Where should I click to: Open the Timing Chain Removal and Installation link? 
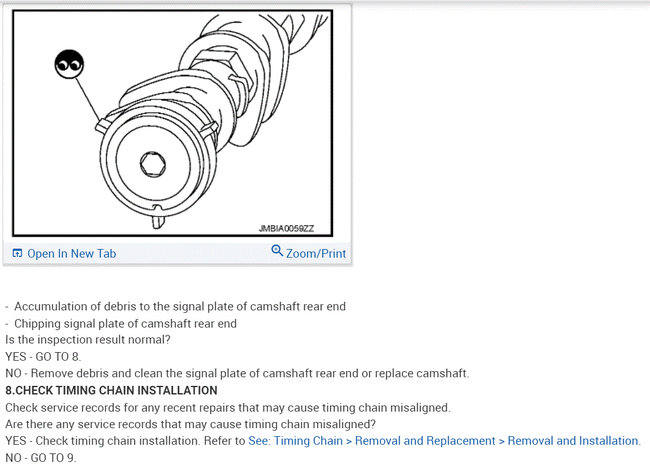tap(444, 441)
